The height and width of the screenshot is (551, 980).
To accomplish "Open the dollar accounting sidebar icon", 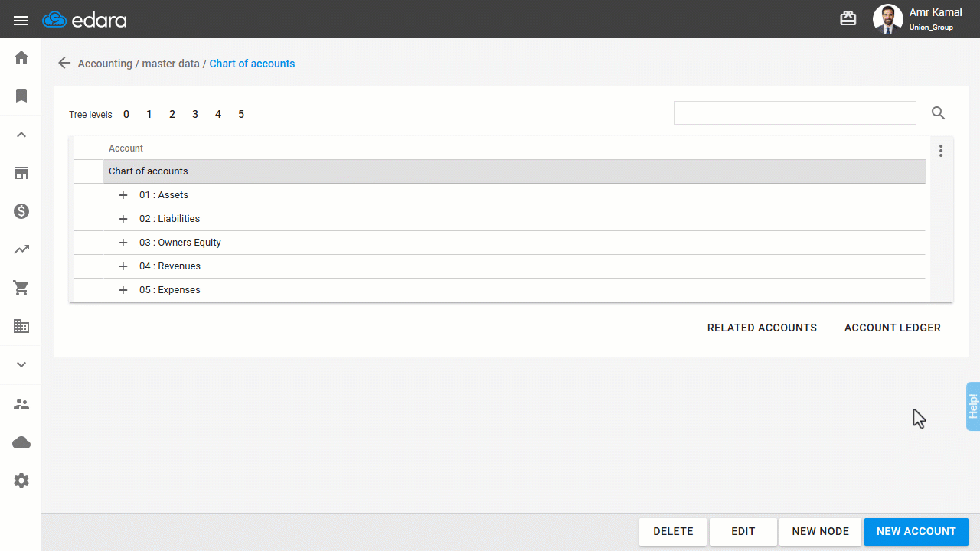I will click(21, 211).
